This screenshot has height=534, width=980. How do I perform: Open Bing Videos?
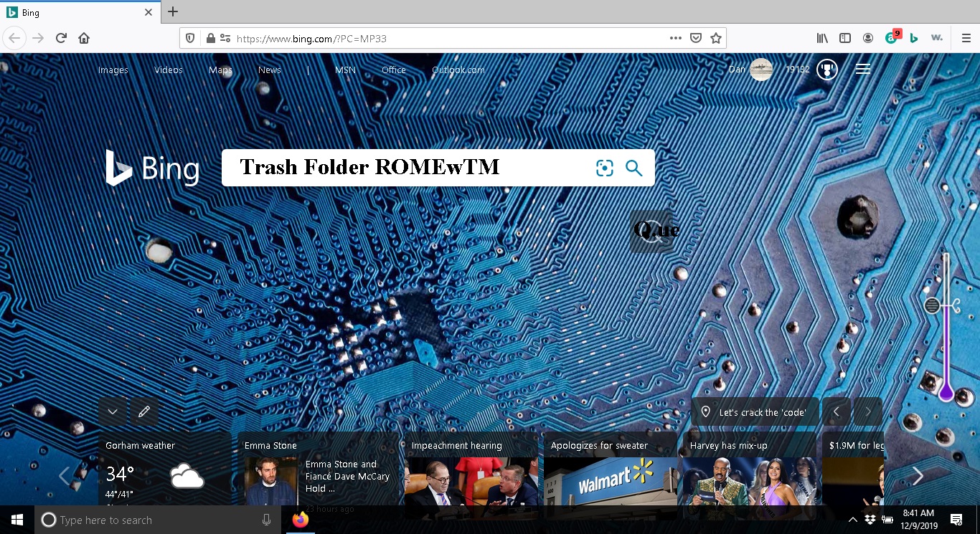pyautogui.click(x=169, y=70)
